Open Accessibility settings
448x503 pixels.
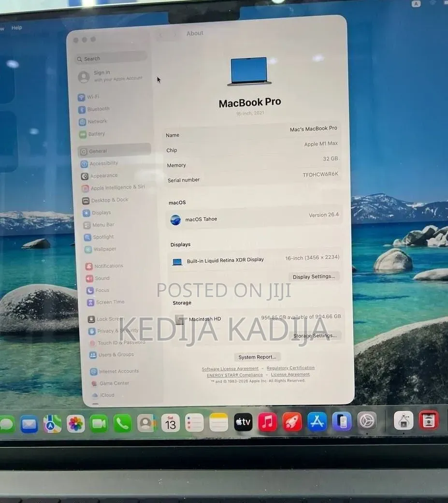(x=100, y=163)
